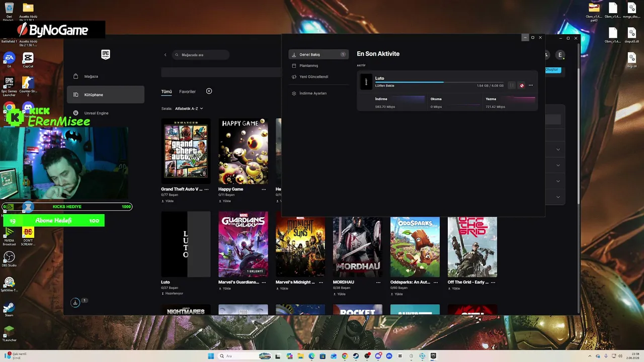Click Yükle under Marvel's Guardians
Screen dimensions: 644x362
[x=225, y=289]
